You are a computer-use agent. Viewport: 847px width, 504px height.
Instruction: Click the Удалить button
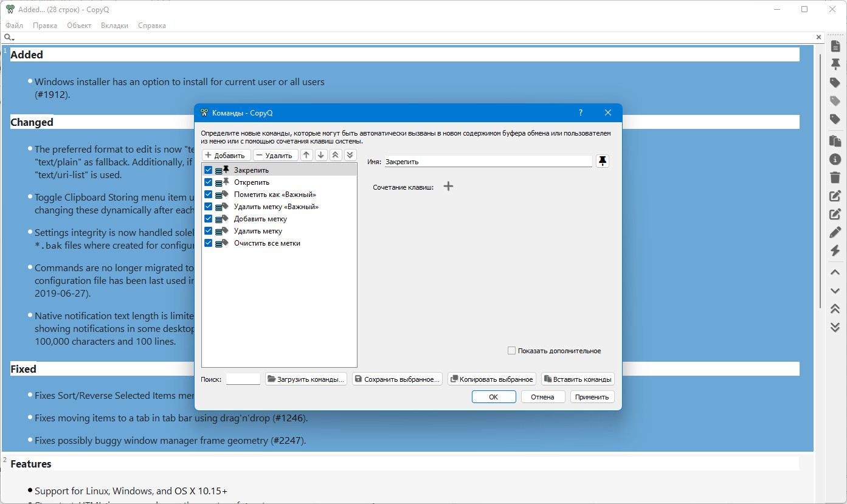275,155
